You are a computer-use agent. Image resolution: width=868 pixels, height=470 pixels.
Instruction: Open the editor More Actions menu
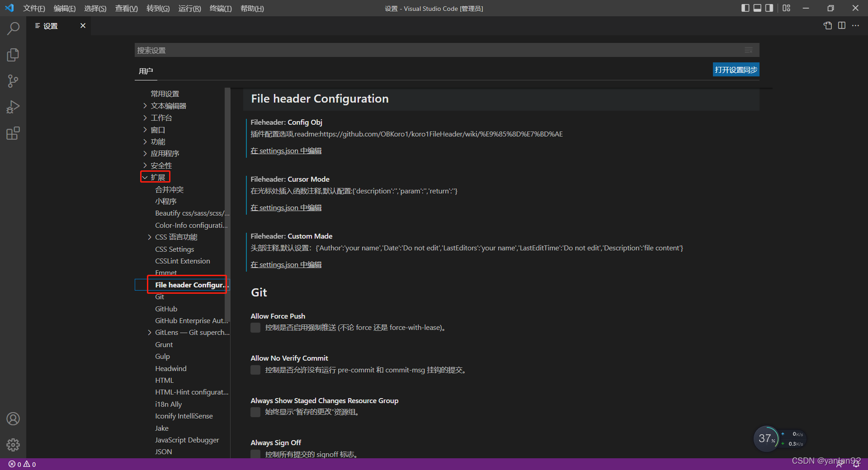point(856,26)
